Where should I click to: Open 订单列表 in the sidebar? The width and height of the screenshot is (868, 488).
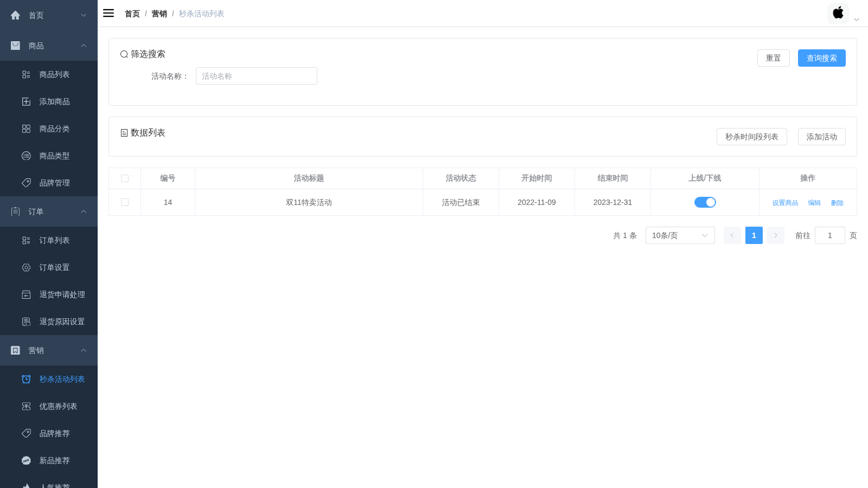49,240
